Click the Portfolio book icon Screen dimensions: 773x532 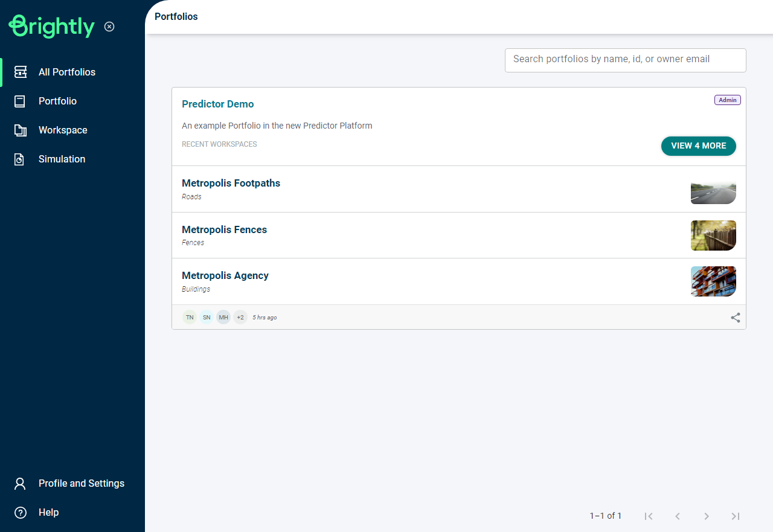[x=20, y=101]
